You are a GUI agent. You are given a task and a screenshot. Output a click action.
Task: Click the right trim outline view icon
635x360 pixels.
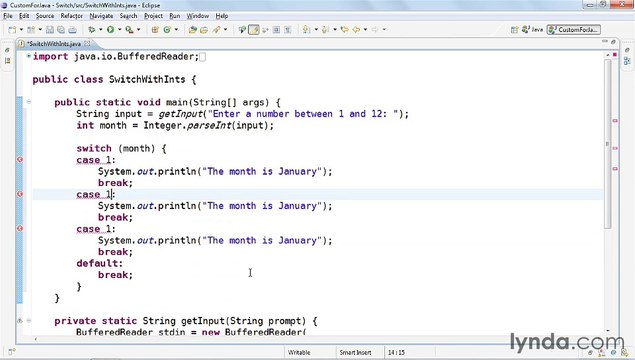(627, 61)
